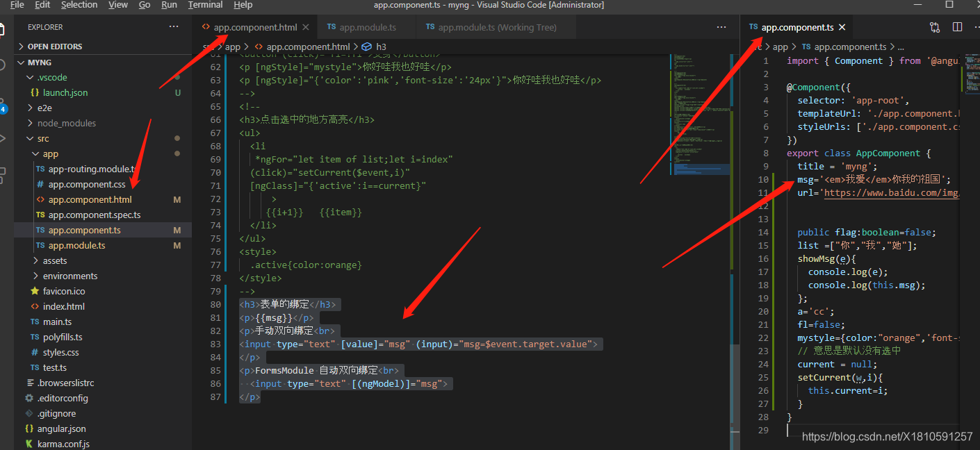
Task: Click the open changes icon for app.component.ts
Action: coord(935,27)
